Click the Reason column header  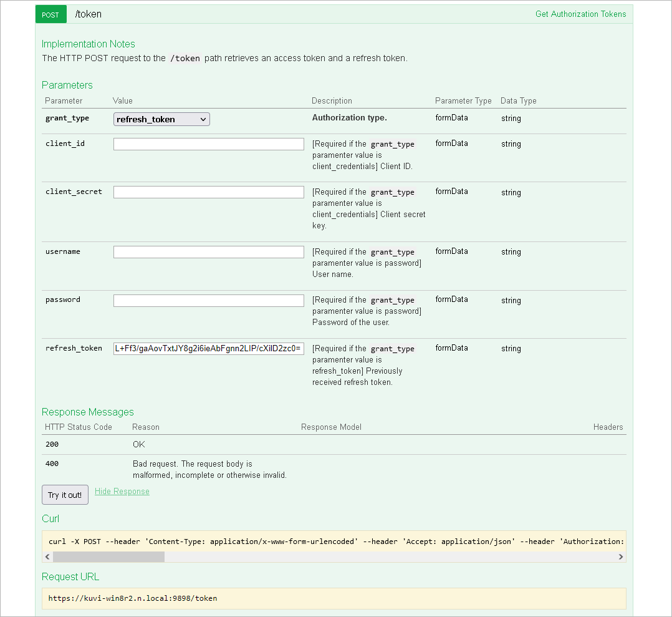tap(146, 427)
